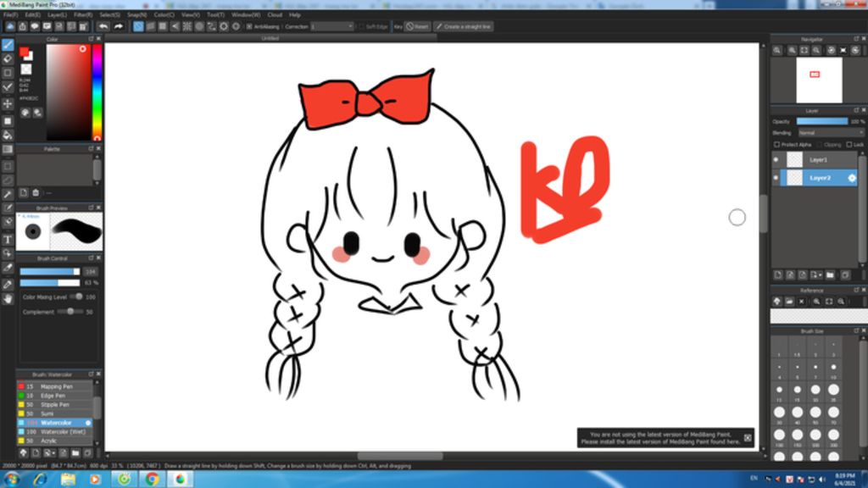
Task: Open the Layer menu
Action: coord(57,15)
